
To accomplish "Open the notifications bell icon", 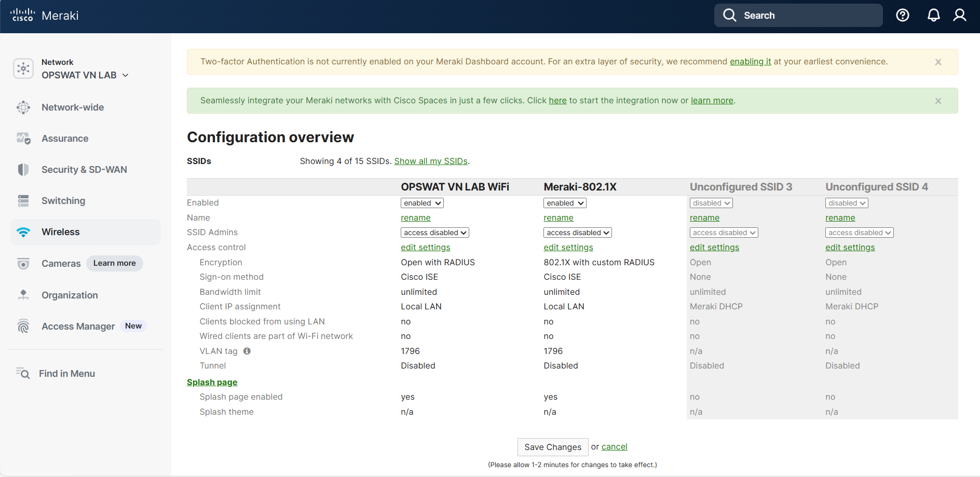I will tap(934, 16).
